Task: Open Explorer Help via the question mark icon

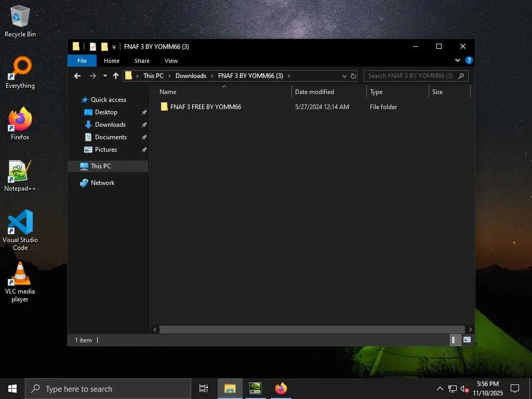Action: click(x=469, y=60)
